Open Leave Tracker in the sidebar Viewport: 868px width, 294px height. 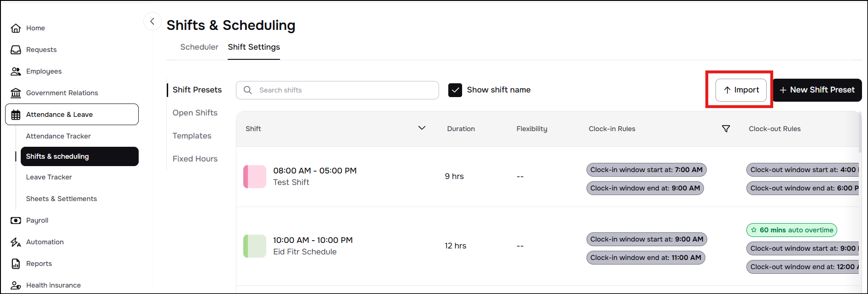pyautogui.click(x=49, y=177)
